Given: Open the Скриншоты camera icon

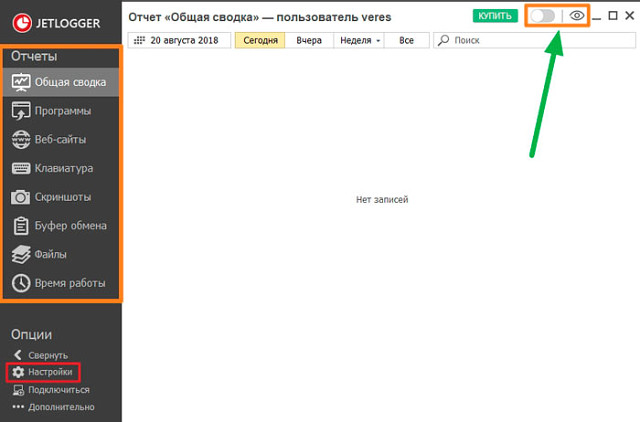Looking at the screenshot, I should (x=21, y=197).
